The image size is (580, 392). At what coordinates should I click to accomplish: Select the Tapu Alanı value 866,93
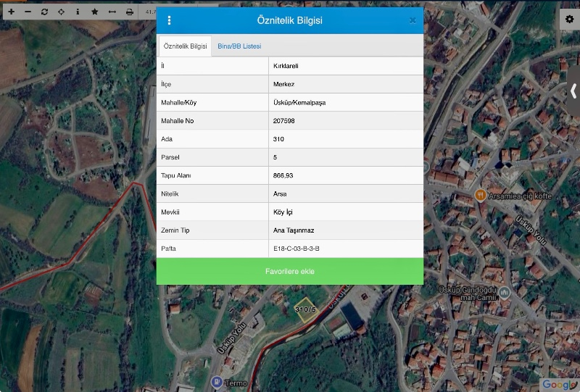click(346, 175)
